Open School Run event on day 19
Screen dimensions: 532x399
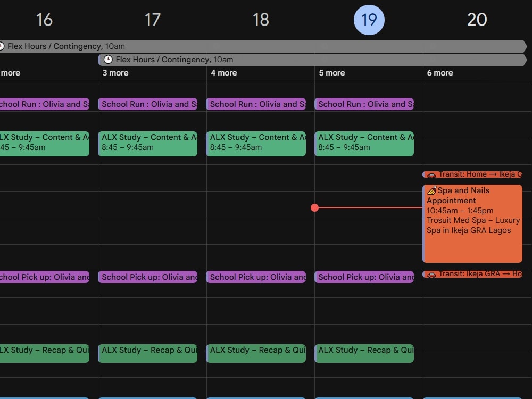coord(364,104)
